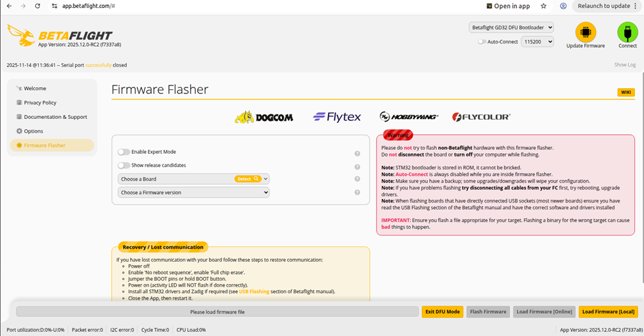The width and height of the screenshot is (644, 336).
Task: Click the CPU Load:0% status text
Action: point(191,330)
